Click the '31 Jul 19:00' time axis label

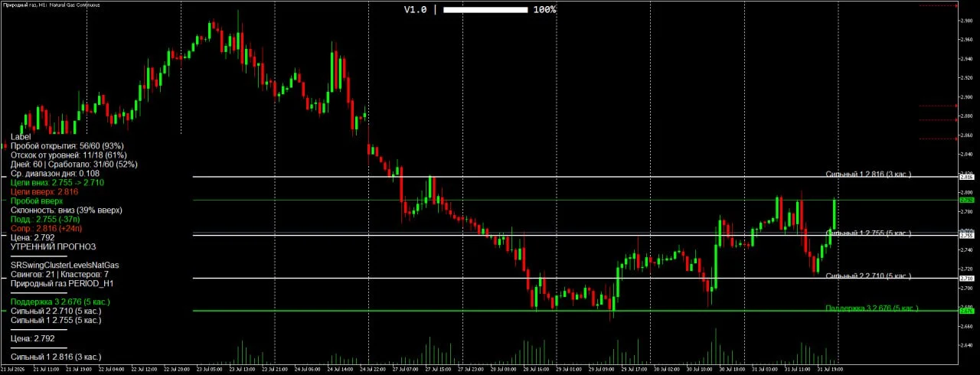829,369
